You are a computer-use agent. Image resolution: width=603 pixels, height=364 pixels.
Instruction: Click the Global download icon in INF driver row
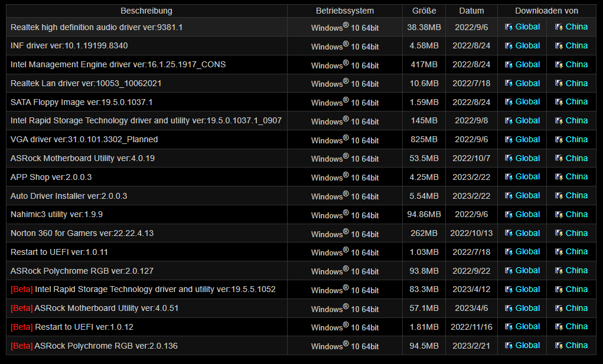click(x=509, y=45)
